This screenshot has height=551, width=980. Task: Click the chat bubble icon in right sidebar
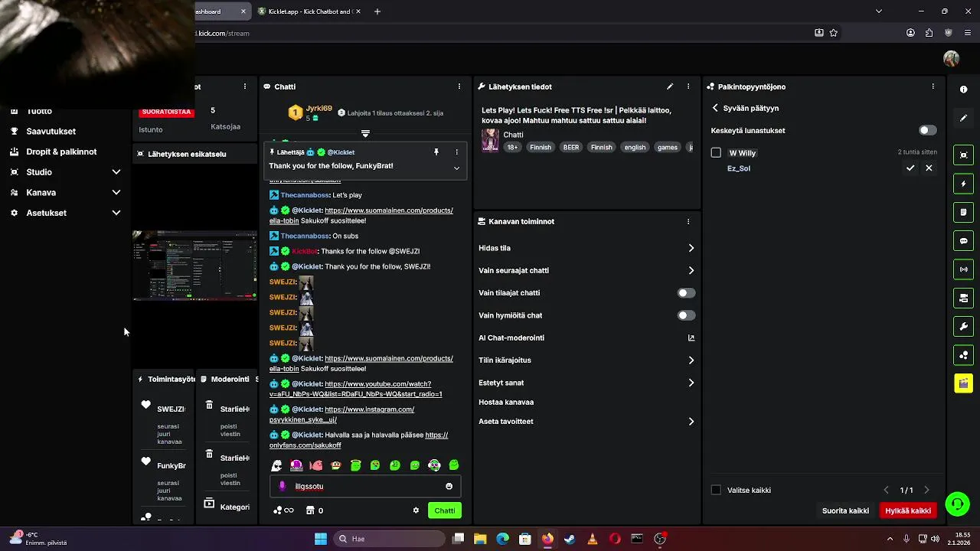pos(963,241)
